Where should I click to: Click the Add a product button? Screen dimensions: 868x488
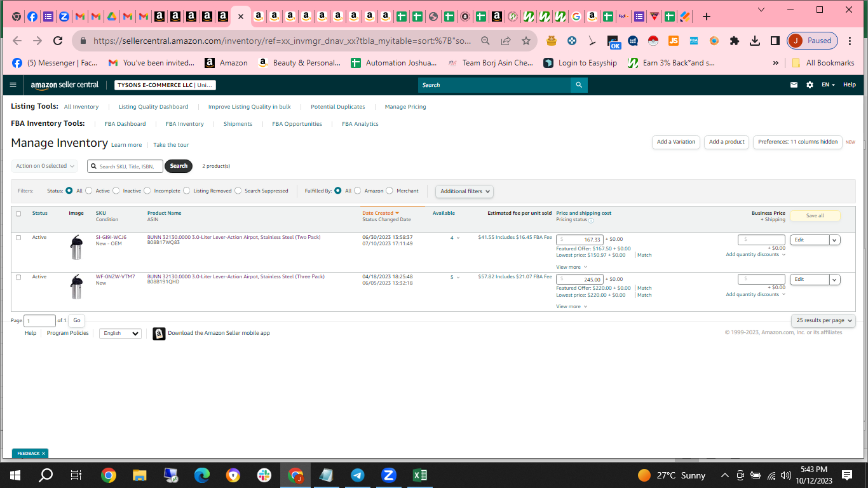click(x=727, y=142)
